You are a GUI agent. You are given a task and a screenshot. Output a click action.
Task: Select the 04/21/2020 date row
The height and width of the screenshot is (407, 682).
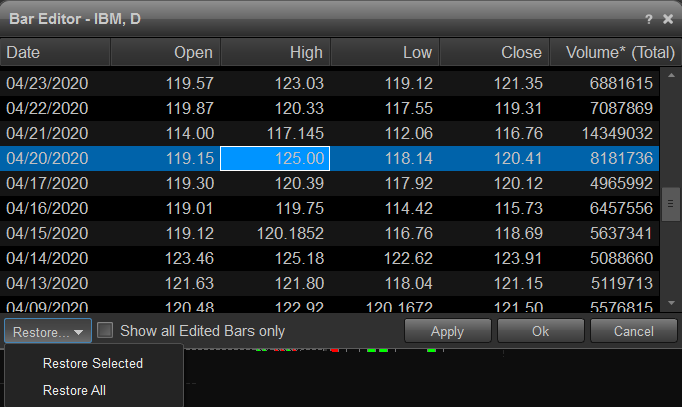tap(329, 133)
